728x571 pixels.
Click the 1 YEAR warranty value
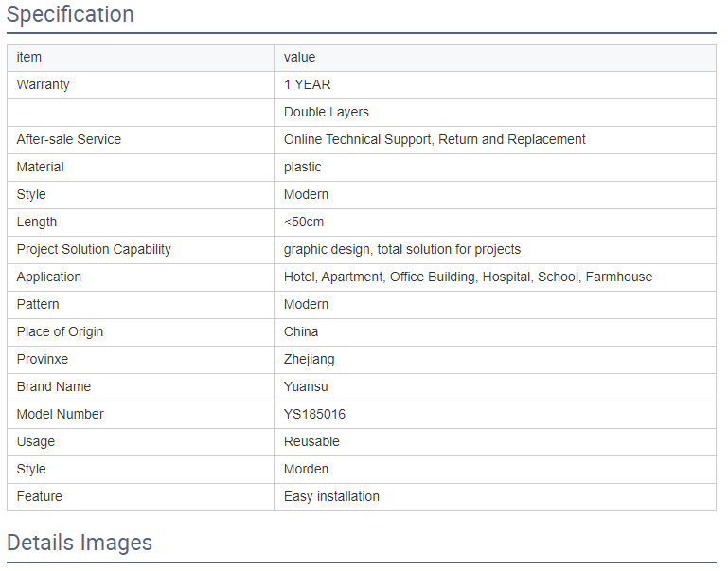pos(308,85)
